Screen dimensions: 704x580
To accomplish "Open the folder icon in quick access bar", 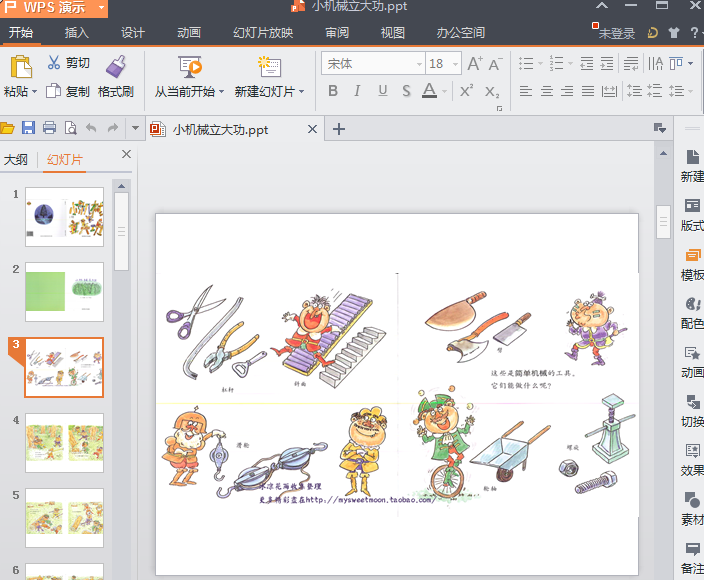I will click(7, 128).
